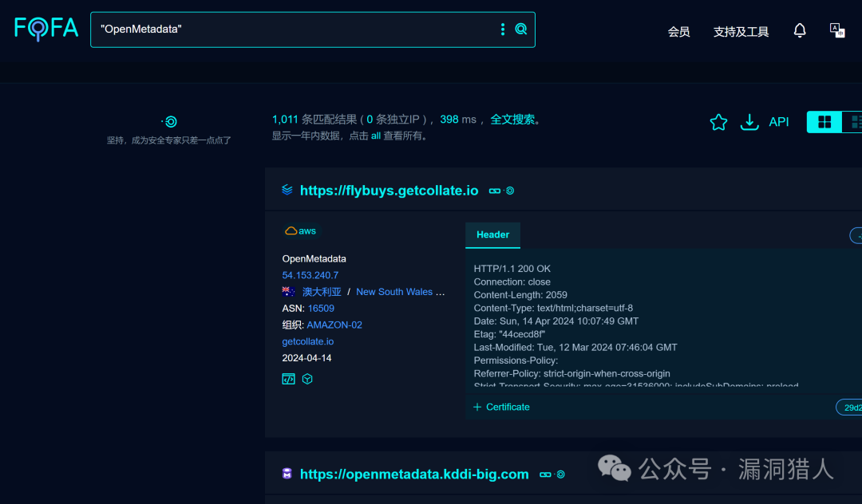This screenshot has height=504, width=862.
Task: Click the Referrer-Policy header line
Action: 571,373
